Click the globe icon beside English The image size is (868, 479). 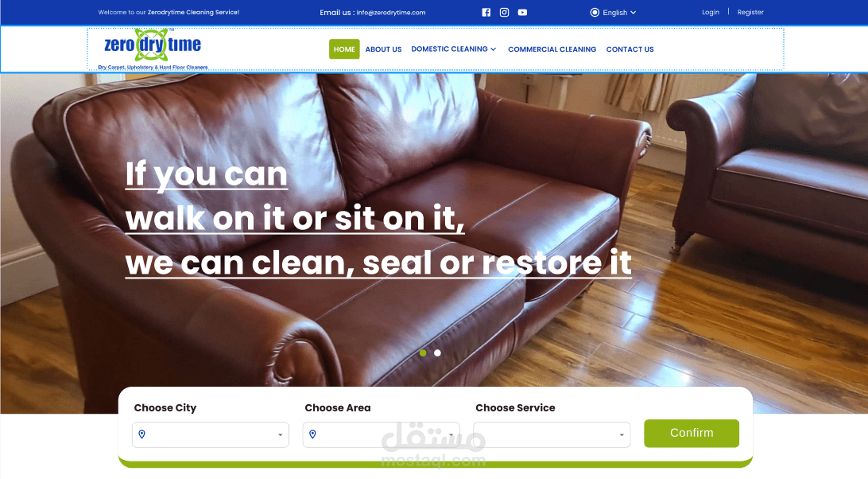point(595,12)
